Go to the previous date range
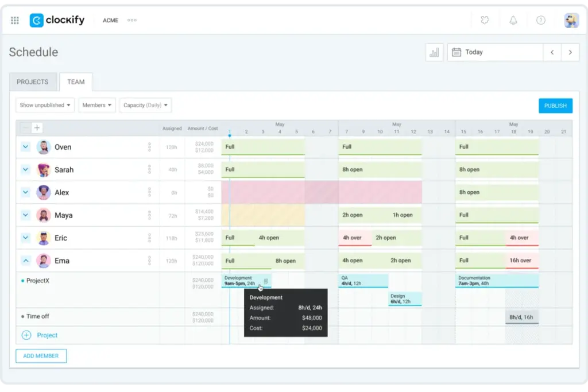The height and width of the screenshot is (392, 588). click(x=552, y=52)
